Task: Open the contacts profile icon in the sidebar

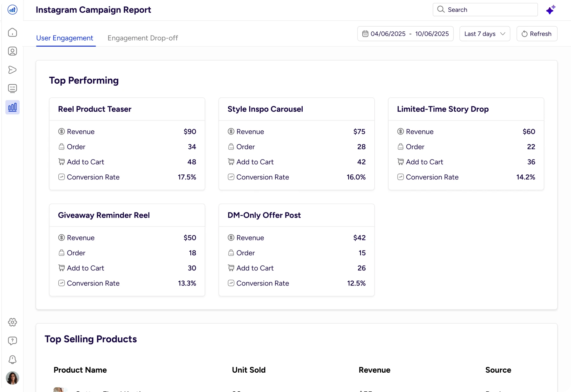Action: (12, 51)
